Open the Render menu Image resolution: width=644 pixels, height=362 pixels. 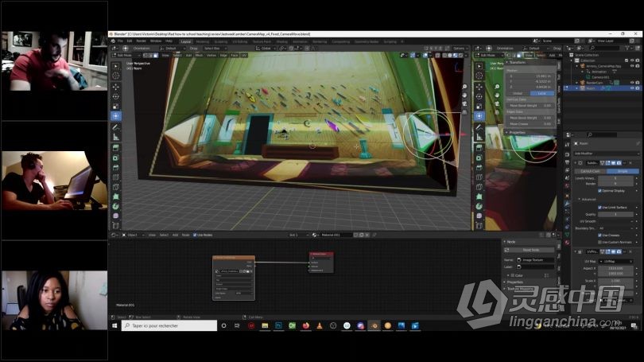pyautogui.click(x=141, y=41)
